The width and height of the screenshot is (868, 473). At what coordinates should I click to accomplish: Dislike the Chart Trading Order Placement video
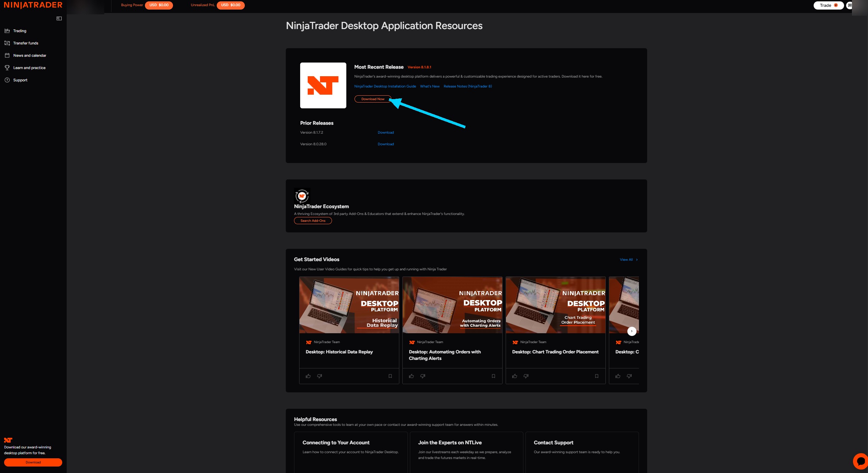coord(526,376)
